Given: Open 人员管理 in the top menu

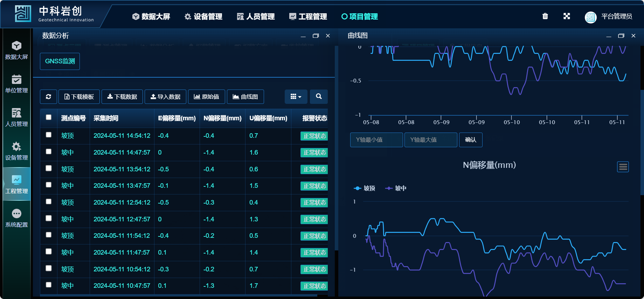Looking at the screenshot, I should (256, 16).
